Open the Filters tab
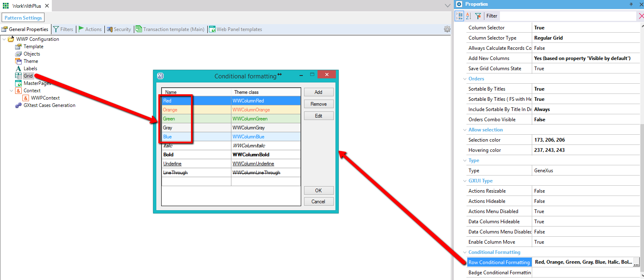 [63, 29]
